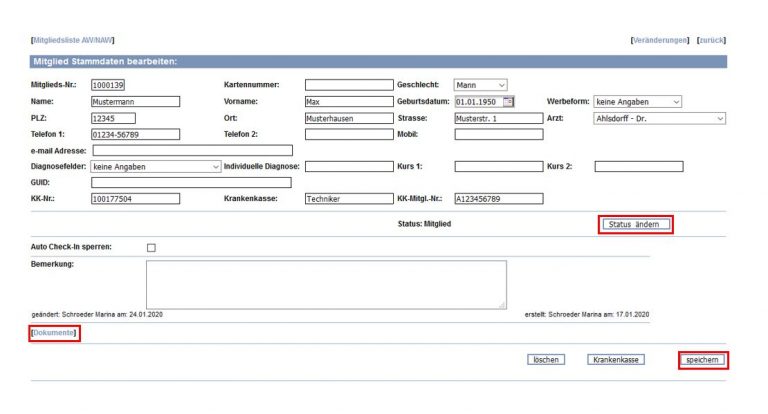The width and height of the screenshot is (768, 414).
Task: Expand the Geschlecht dropdown
Action: [481, 85]
